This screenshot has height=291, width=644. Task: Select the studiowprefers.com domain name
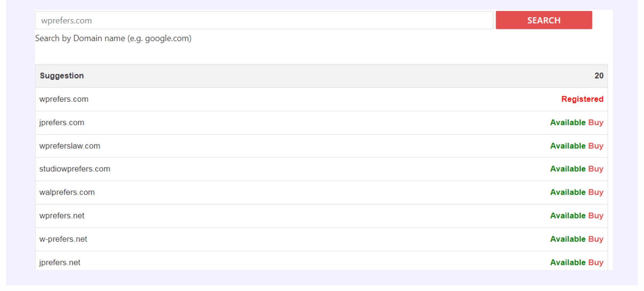click(74, 169)
